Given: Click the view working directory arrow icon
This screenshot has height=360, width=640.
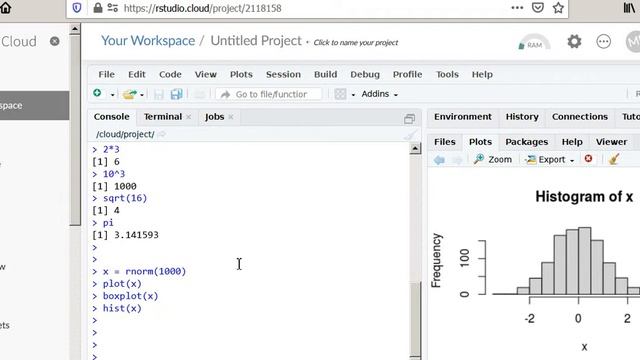Looking at the screenshot, I should point(162,134).
